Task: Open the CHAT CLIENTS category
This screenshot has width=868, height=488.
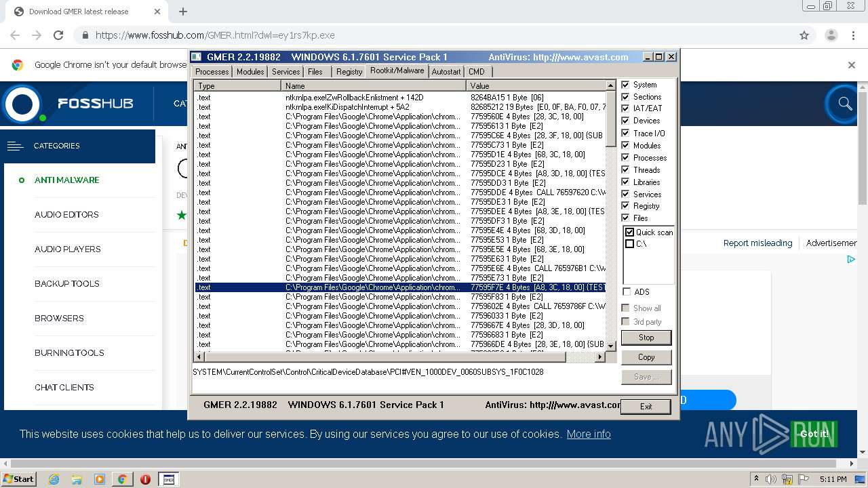Action: click(64, 388)
